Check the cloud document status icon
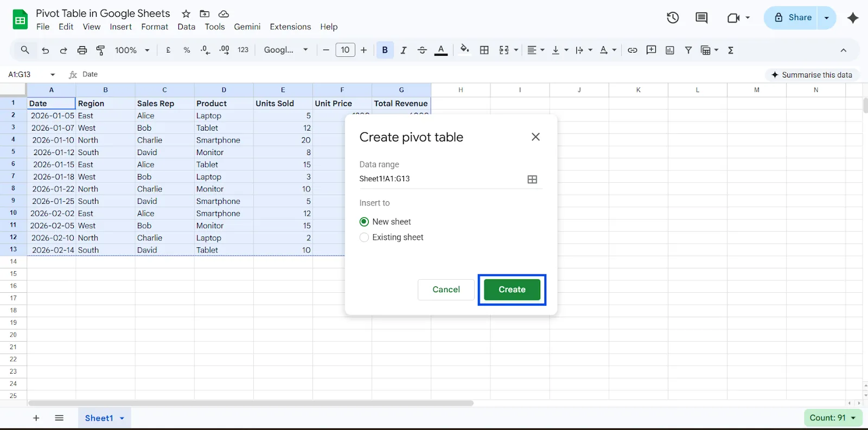Viewport: 868px width, 430px height. click(x=224, y=14)
